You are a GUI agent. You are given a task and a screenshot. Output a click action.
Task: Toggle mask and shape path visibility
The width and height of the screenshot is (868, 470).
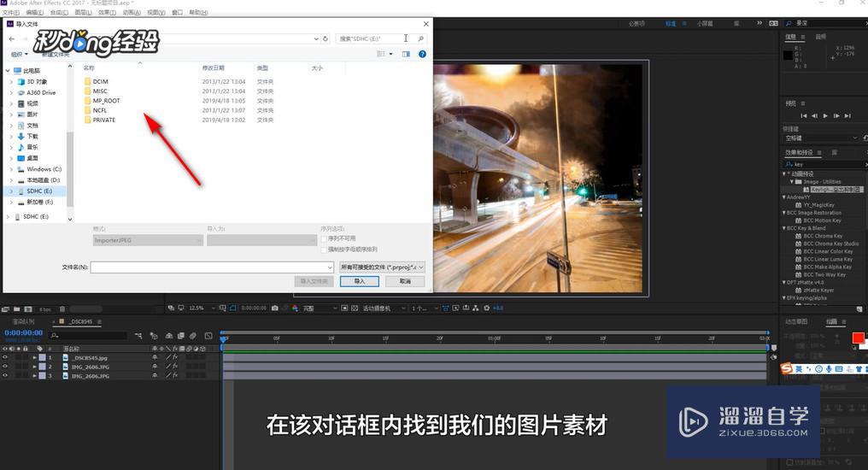coord(233,308)
